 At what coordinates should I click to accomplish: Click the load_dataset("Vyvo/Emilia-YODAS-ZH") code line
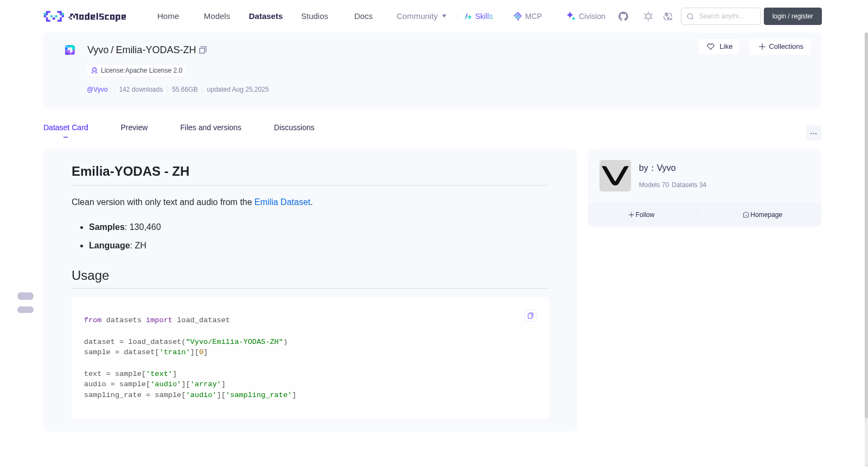tap(186, 342)
